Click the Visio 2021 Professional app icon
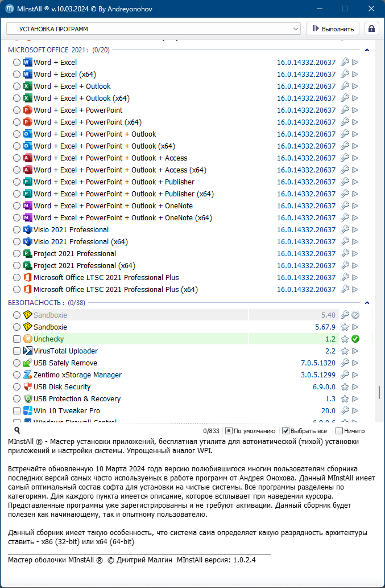Image resolution: width=385 pixels, height=588 pixels. [x=27, y=230]
